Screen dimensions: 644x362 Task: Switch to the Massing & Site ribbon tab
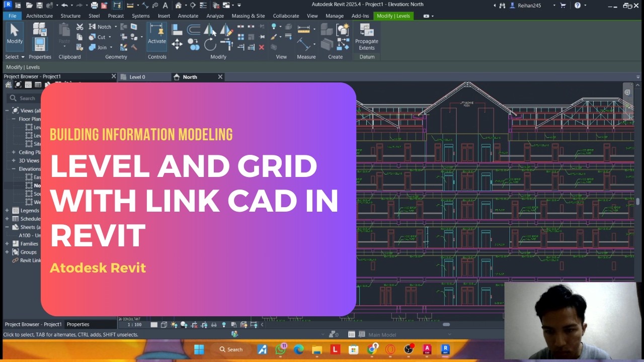coord(248,16)
